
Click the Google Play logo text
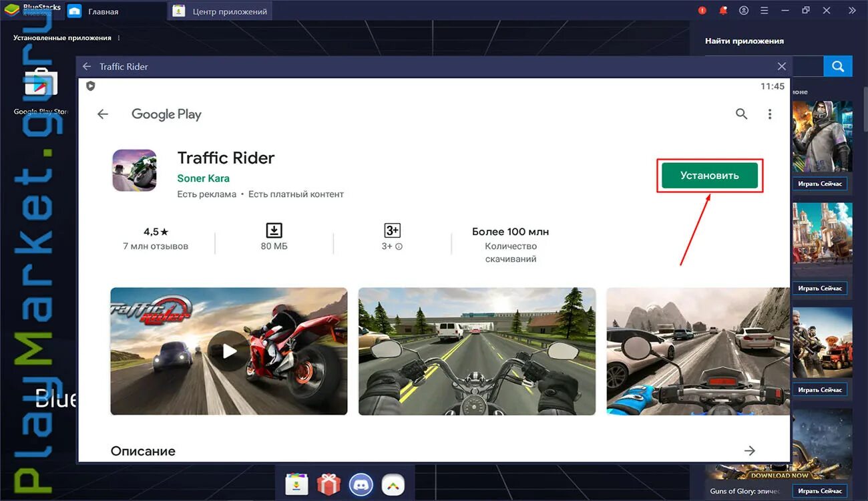[166, 114]
